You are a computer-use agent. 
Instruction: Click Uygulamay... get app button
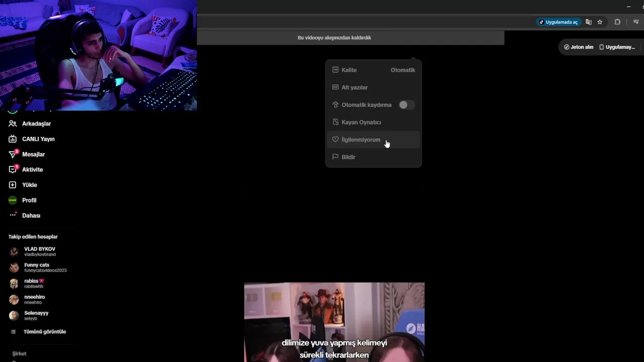[x=617, y=47]
